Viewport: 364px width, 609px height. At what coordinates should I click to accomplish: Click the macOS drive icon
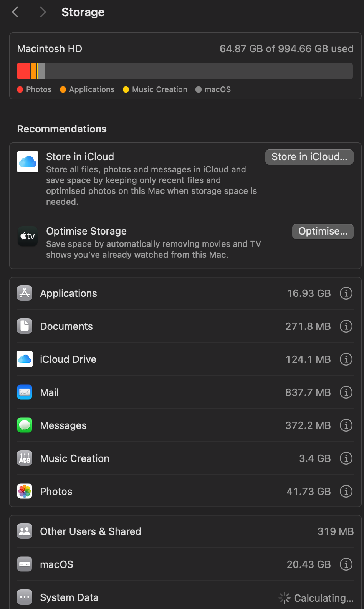click(25, 564)
